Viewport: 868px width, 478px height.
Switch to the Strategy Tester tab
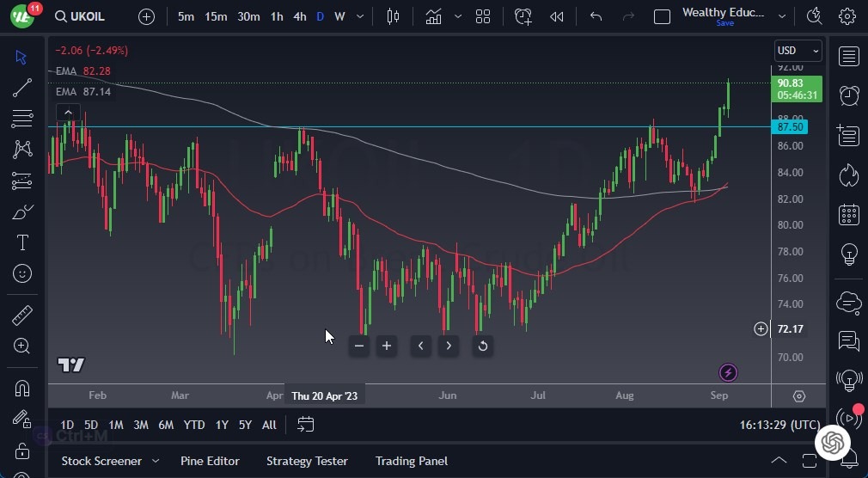coord(307,461)
